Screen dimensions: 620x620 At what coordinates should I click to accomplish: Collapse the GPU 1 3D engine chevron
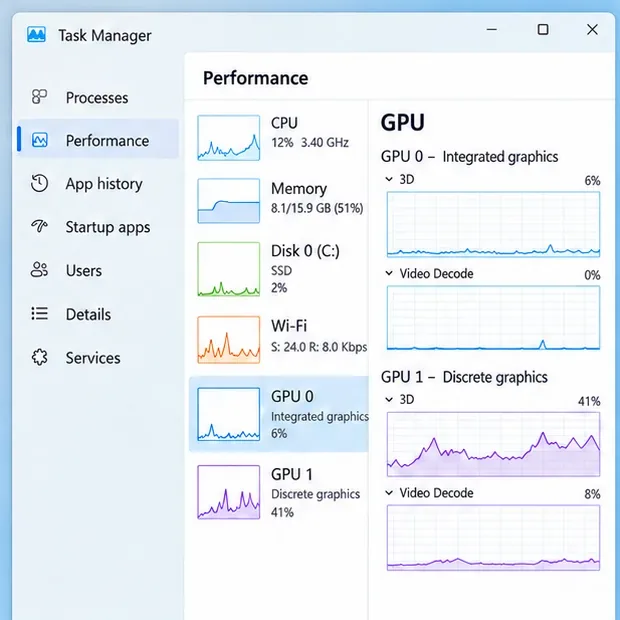pos(389,399)
